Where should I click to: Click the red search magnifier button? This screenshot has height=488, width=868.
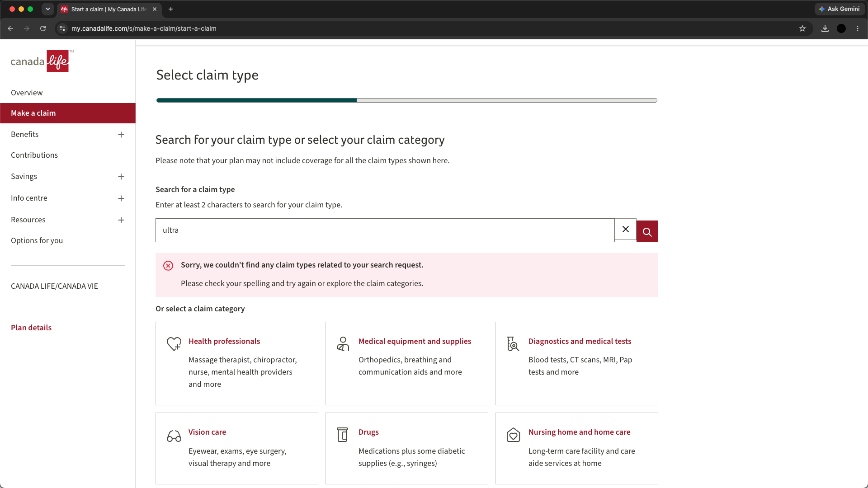coord(647,231)
